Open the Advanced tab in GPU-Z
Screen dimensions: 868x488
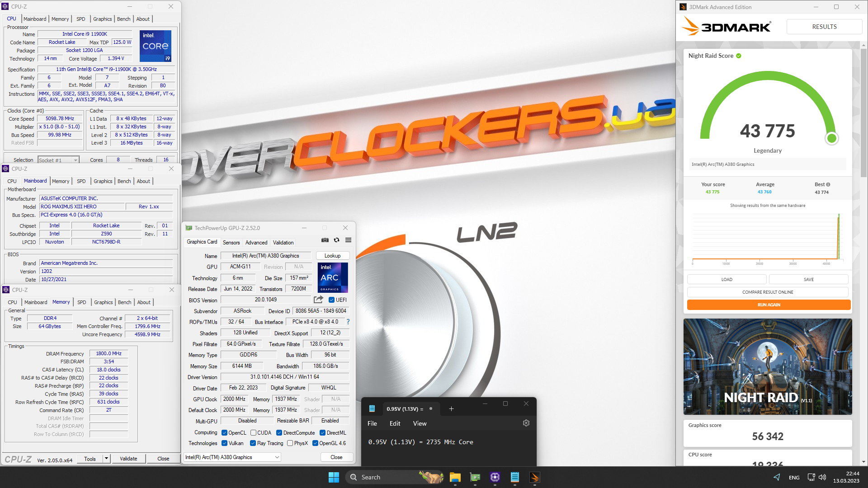pos(256,243)
